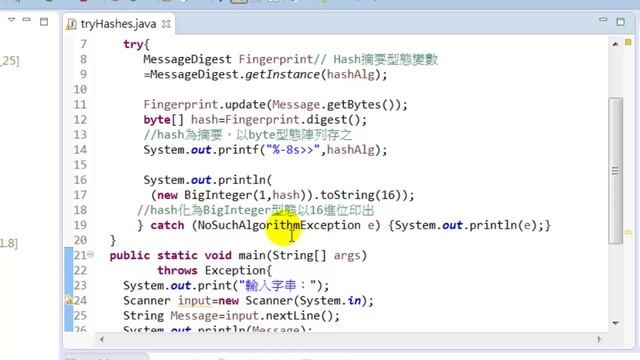The width and height of the screenshot is (640, 360).
Task: Open the left panel view menu triangle
Action: point(11,20)
